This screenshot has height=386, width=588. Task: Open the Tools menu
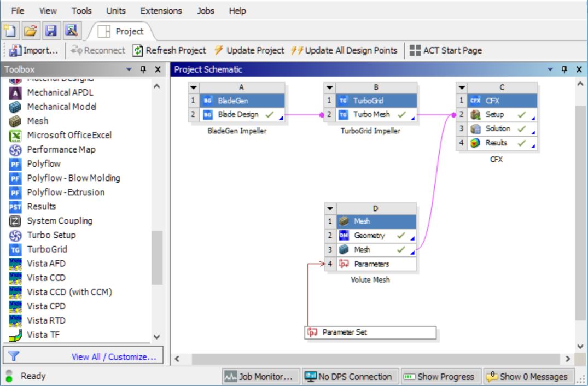(x=81, y=11)
